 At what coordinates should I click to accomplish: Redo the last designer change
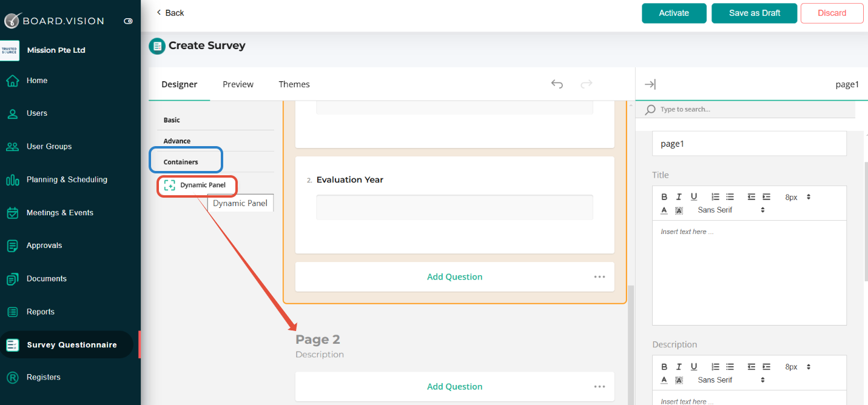pyautogui.click(x=586, y=84)
